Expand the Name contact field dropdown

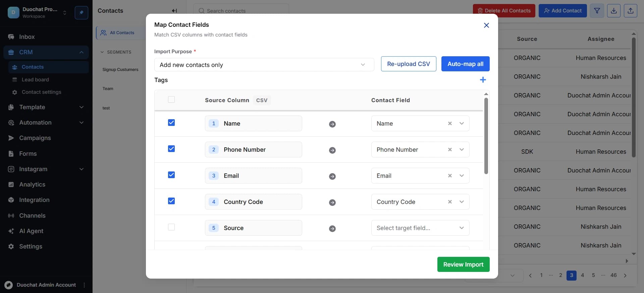[x=462, y=124]
